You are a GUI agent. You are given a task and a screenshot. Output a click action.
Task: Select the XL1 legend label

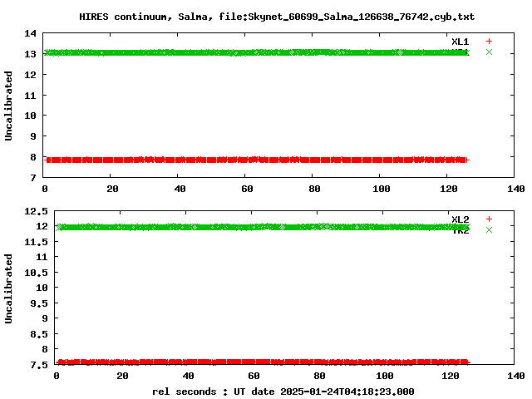pos(460,42)
